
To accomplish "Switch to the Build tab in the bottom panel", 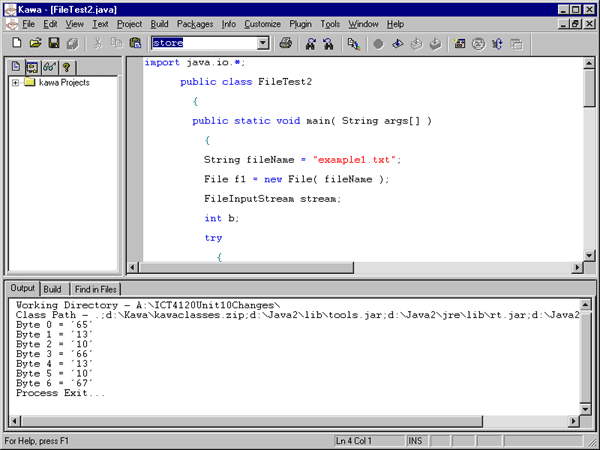I will point(52,289).
